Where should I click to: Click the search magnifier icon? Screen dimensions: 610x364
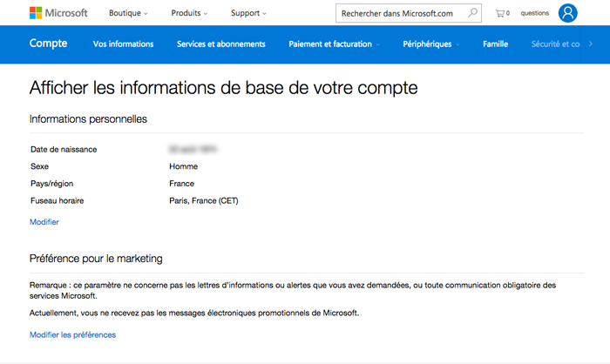472,13
